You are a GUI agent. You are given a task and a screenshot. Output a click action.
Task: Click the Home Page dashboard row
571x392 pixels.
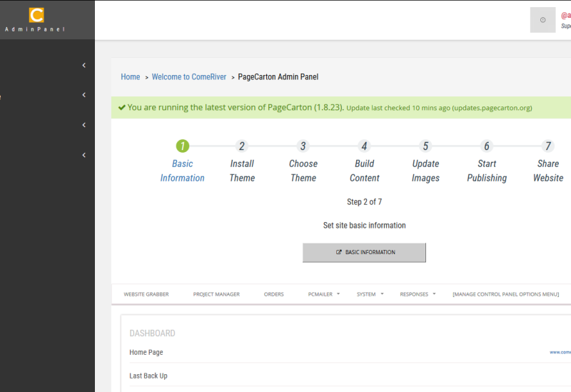coord(350,352)
